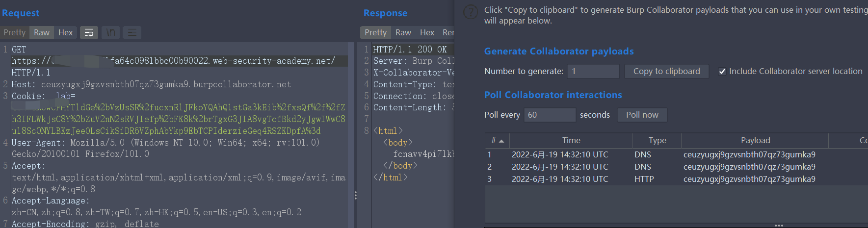Sort interactions by the # column header
The height and width of the screenshot is (228, 868).
click(x=497, y=141)
